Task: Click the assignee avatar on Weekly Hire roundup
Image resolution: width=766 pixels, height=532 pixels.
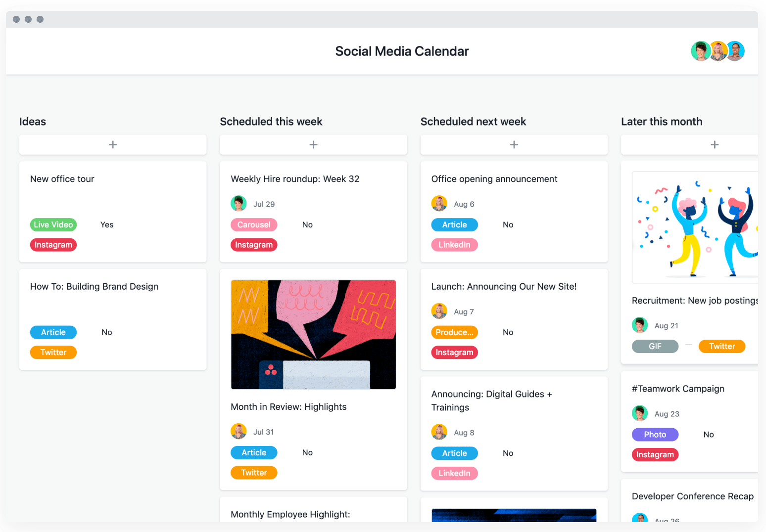Action: 239,203
